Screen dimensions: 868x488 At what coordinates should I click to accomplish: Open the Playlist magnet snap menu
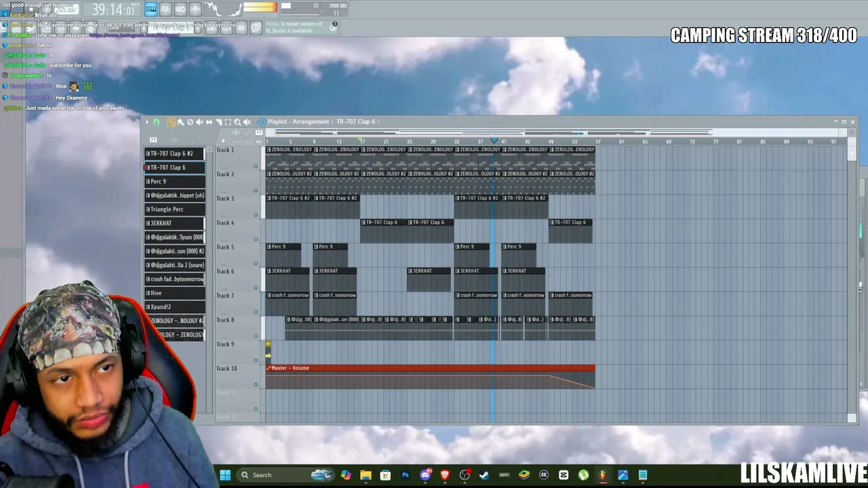pos(157,122)
